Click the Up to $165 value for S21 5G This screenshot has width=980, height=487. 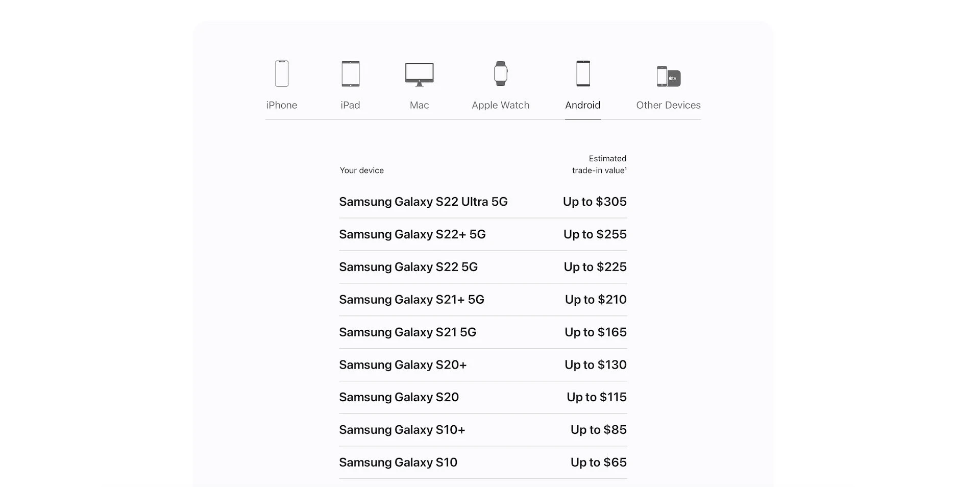(596, 332)
